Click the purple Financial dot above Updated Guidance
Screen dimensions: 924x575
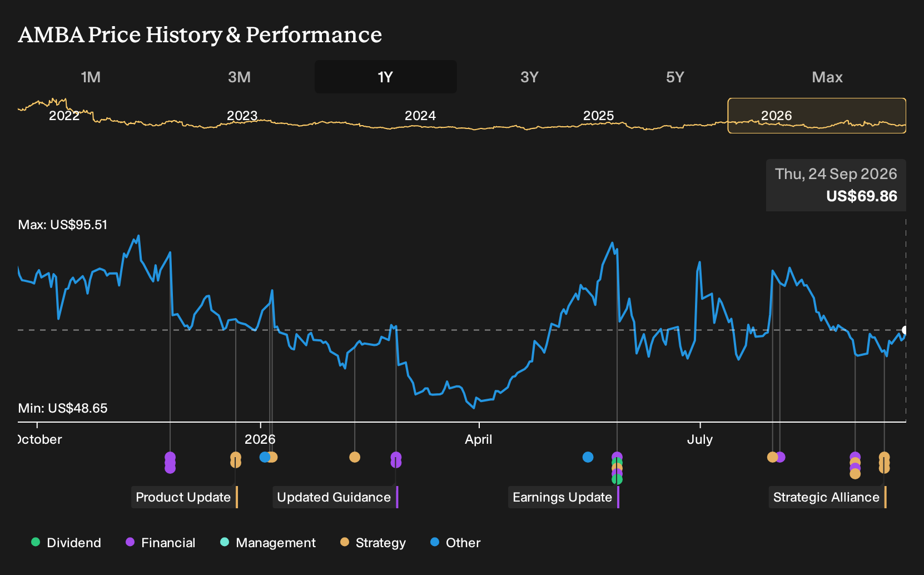396,457
